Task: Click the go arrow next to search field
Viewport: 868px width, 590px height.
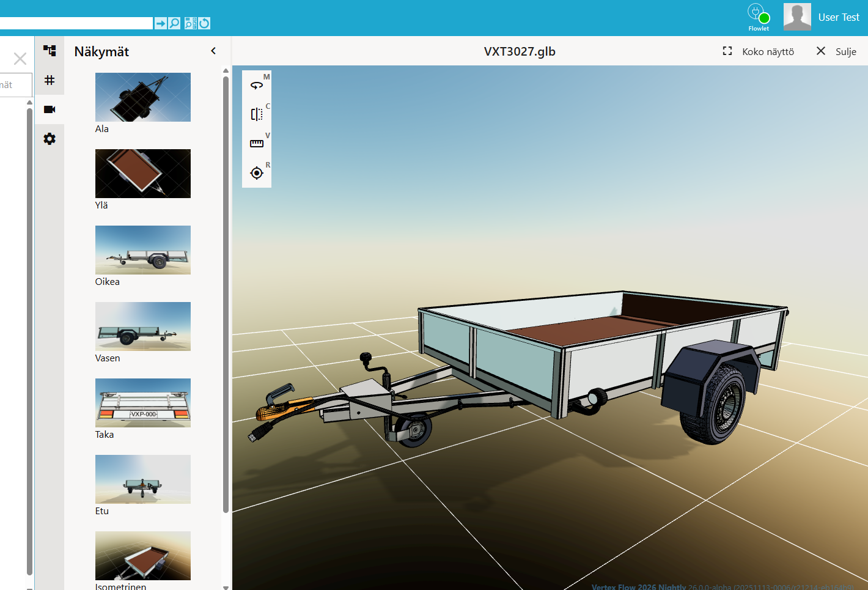Action: point(160,23)
